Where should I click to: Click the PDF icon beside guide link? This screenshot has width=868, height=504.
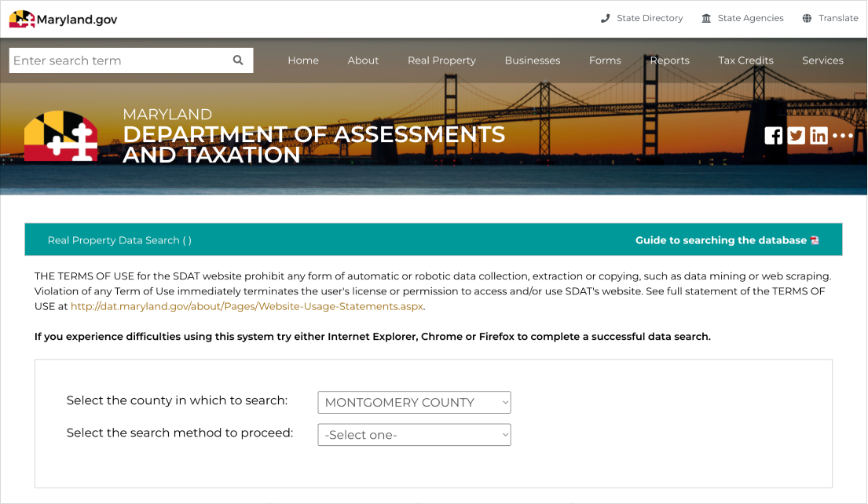click(x=815, y=240)
